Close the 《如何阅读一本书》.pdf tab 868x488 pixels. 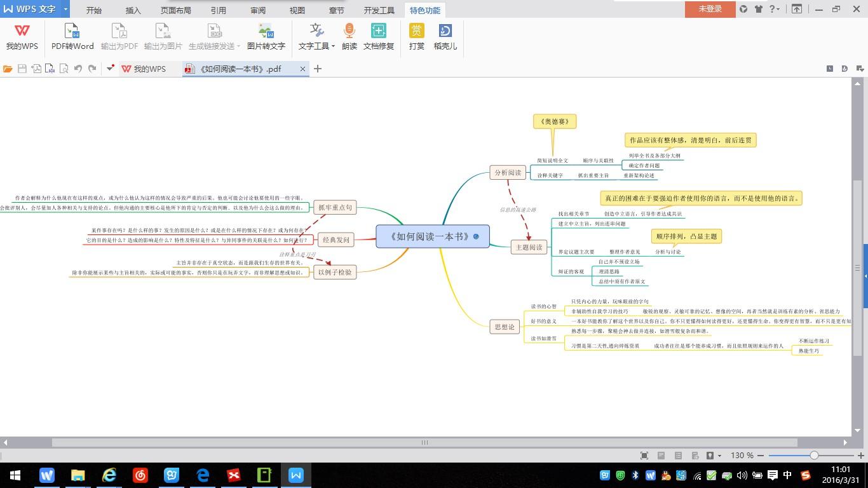[x=302, y=69]
